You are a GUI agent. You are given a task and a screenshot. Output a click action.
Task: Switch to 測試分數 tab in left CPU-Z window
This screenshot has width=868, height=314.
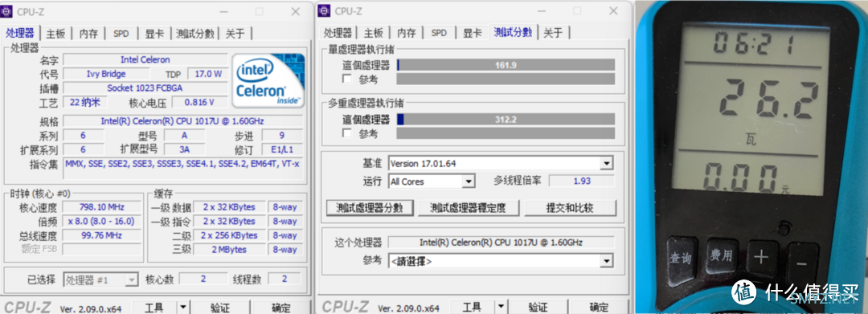point(194,34)
